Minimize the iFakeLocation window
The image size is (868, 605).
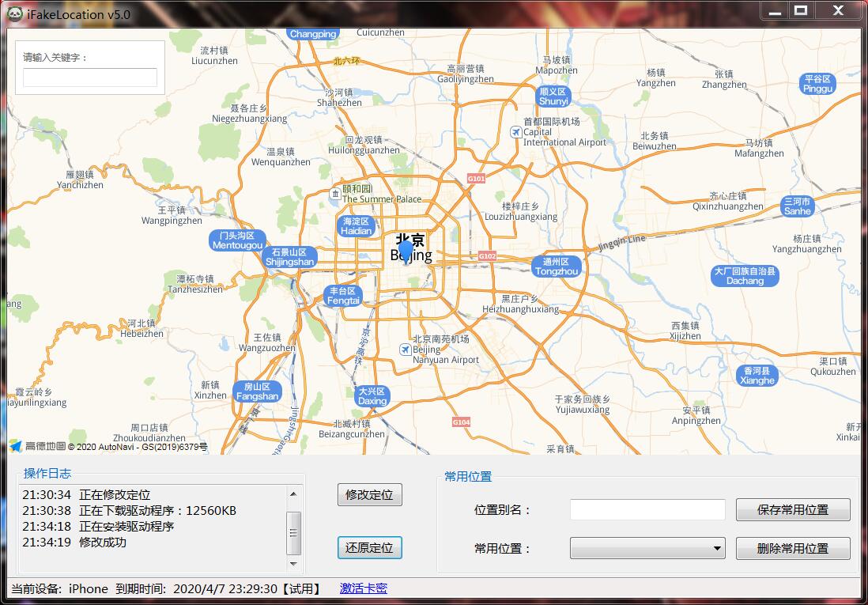point(776,12)
